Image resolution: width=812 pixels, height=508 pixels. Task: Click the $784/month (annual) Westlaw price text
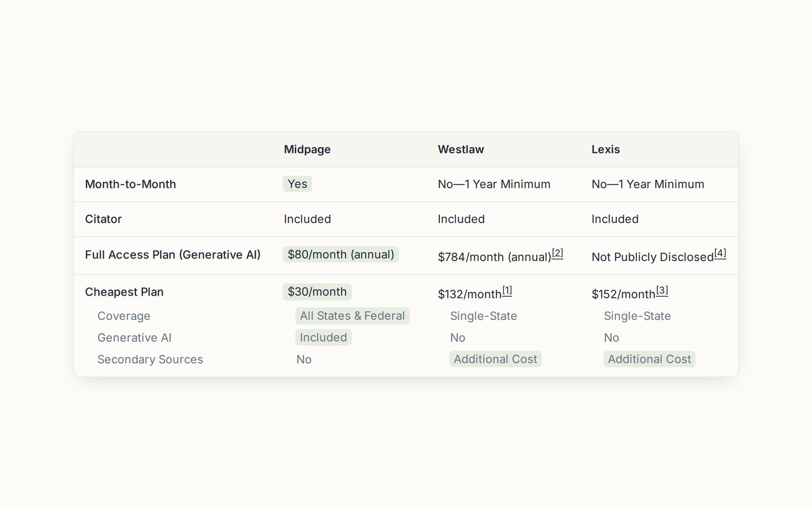[x=495, y=257]
